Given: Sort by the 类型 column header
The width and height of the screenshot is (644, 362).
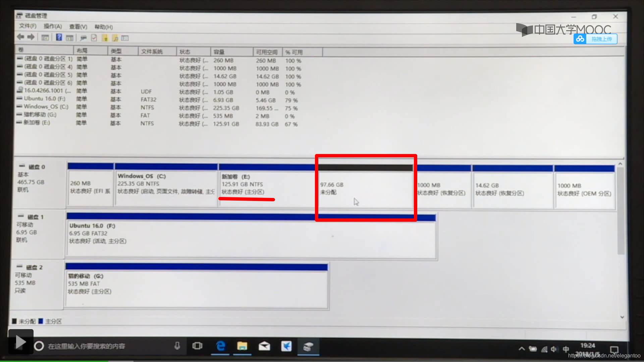Looking at the screenshot, I should coord(123,51).
